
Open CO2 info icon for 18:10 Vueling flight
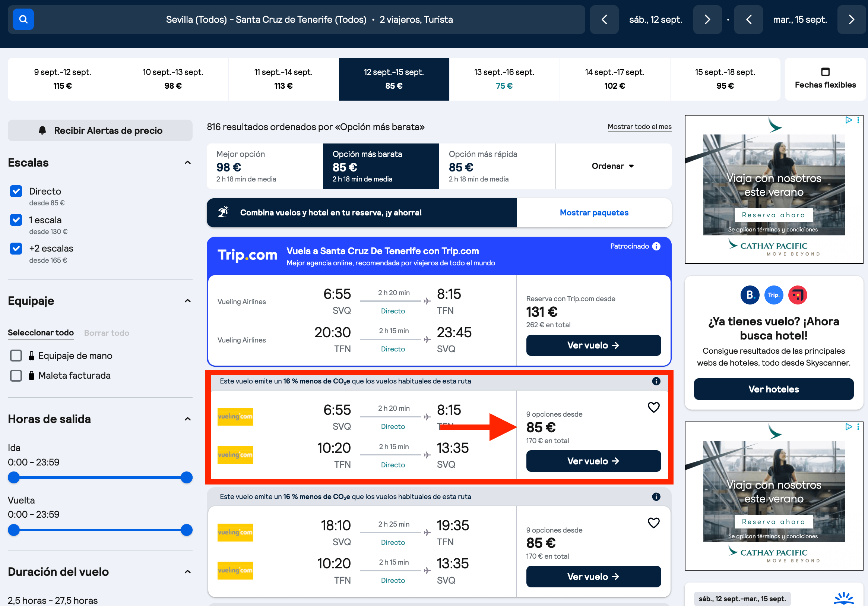tap(656, 497)
